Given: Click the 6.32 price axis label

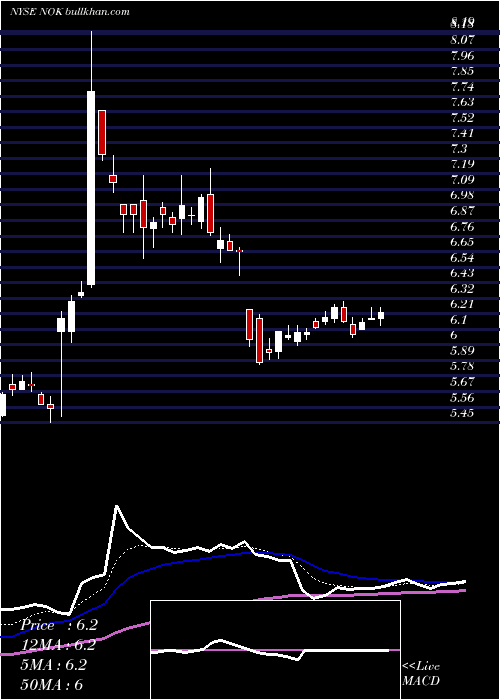Looking at the screenshot, I should (462, 288).
